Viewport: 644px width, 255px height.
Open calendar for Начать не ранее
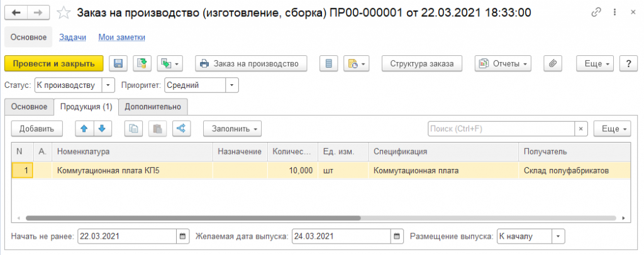[183, 236]
